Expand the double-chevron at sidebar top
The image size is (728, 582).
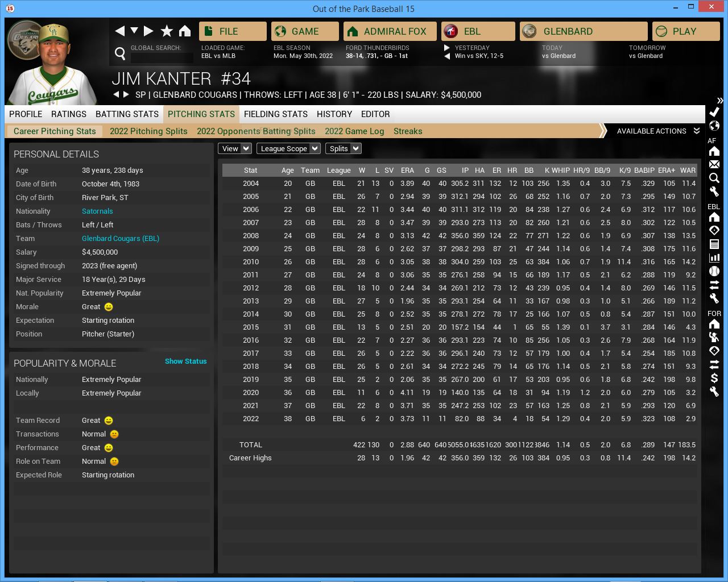click(720, 100)
